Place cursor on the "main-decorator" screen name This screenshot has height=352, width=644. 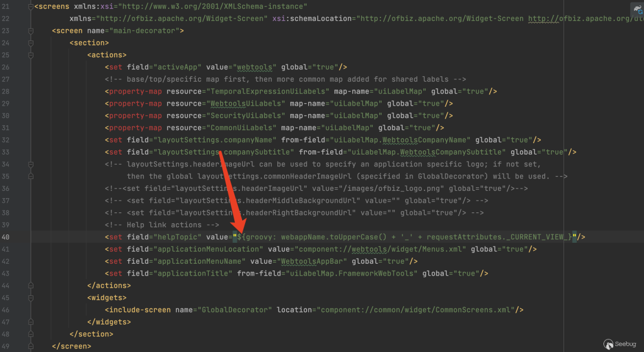click(144, 31)
